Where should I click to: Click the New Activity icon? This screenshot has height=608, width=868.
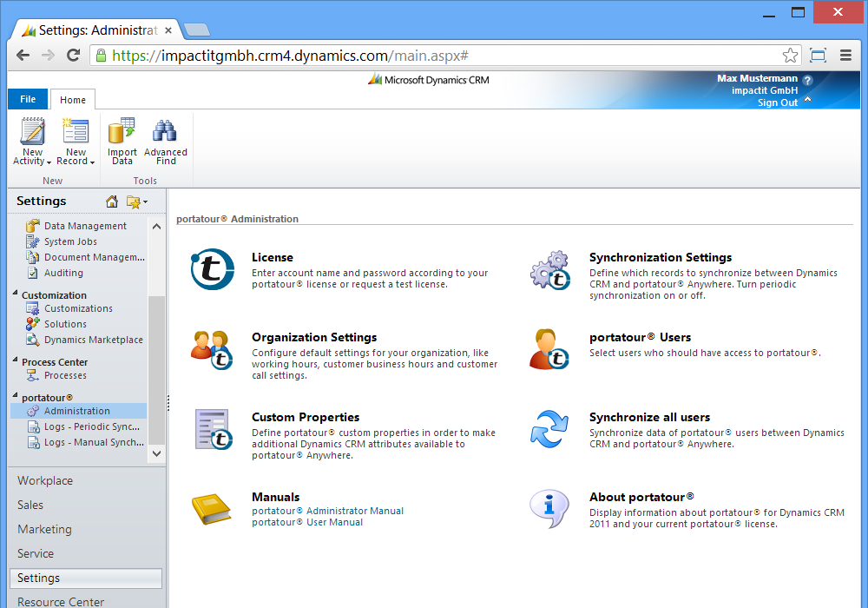click(x=32, y=131)
